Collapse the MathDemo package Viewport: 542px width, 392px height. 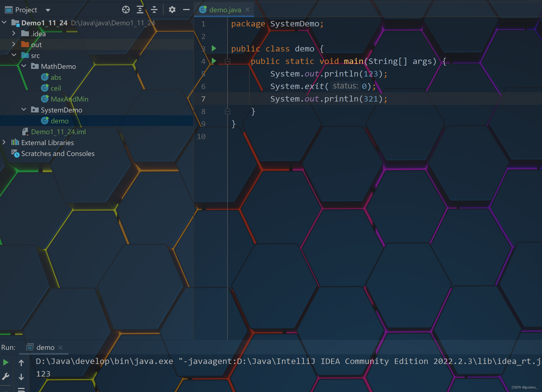[24, 66]
